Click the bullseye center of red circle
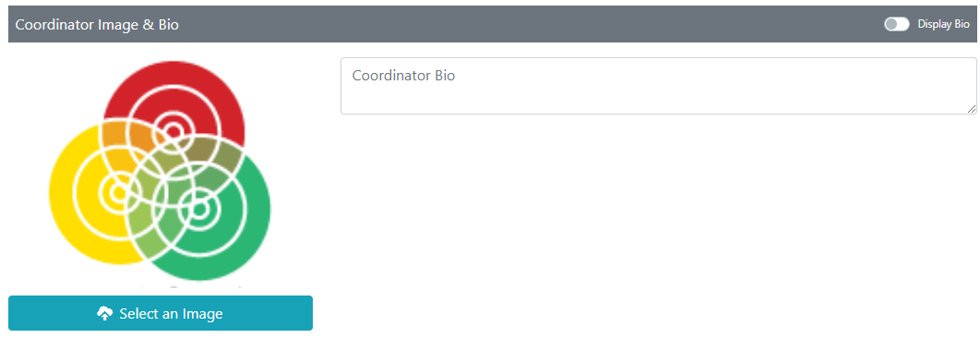This screenshot has height=338, width=980. 173,131
